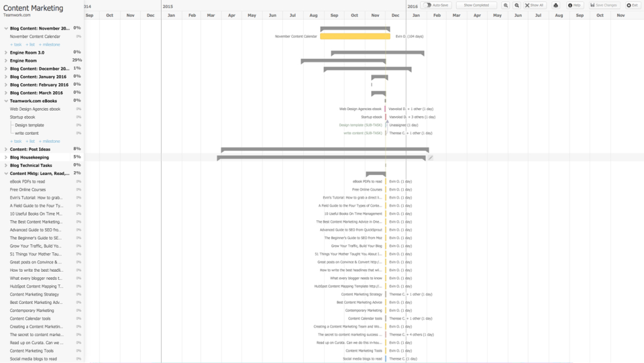This screenshot has width=644, height=363.
Task: Expand Blog Content: March 2016 list
Action: click(6, 93)
